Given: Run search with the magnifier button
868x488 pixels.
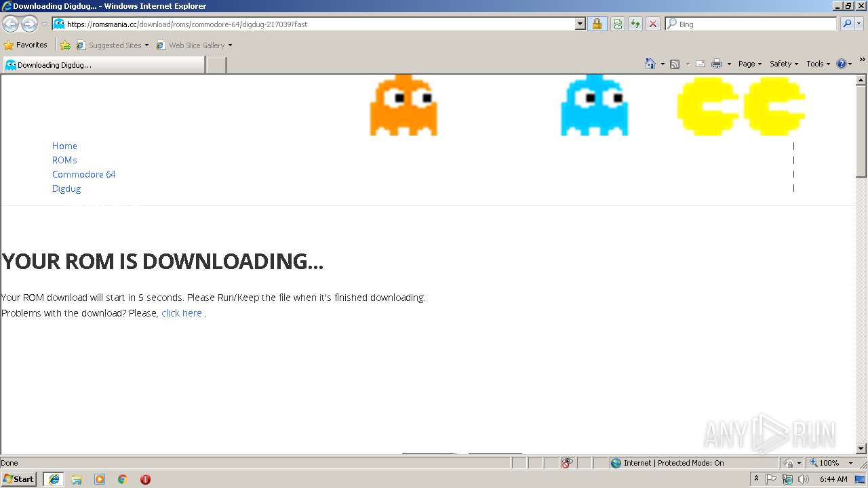Looking at the screenshot, I should pyautogui.click(x=847, y=24).
